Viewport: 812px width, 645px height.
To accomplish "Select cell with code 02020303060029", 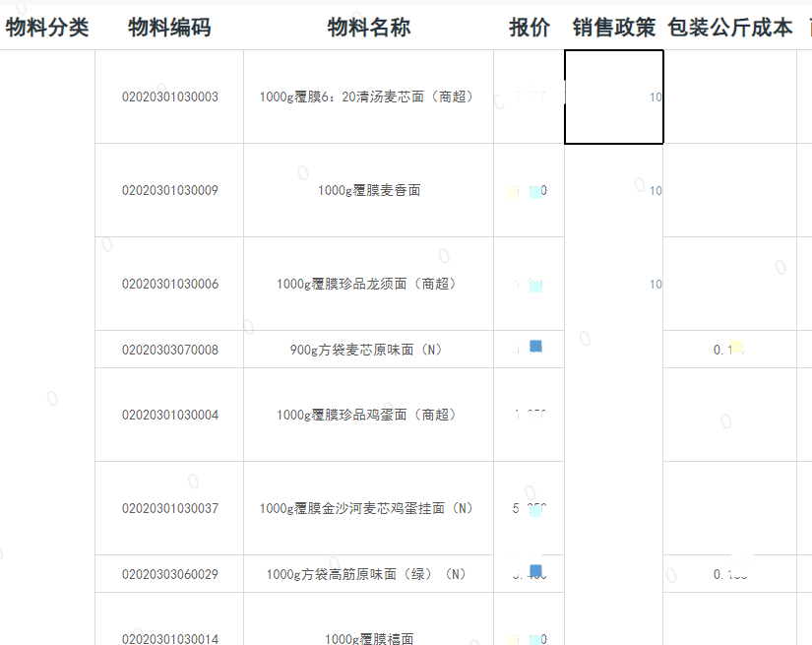I will (x=169, y=574).
